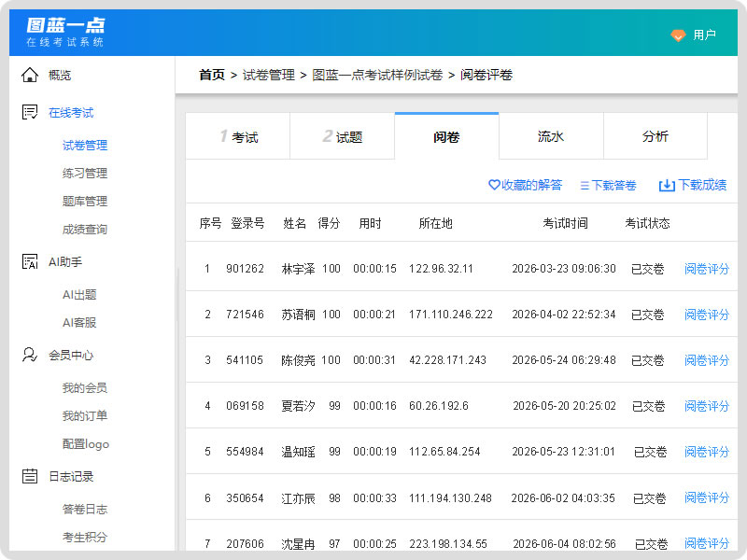Open 考生积分 menu item
The height and width of the screenshot is (560, 747).
point(85,538)
